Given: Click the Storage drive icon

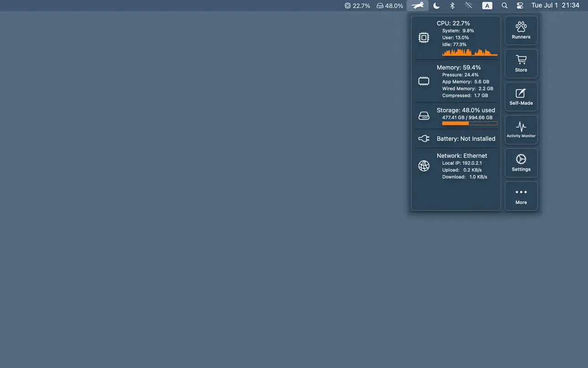Looking at the screenshot, I should pyautogui.click(x=424, y=116).
